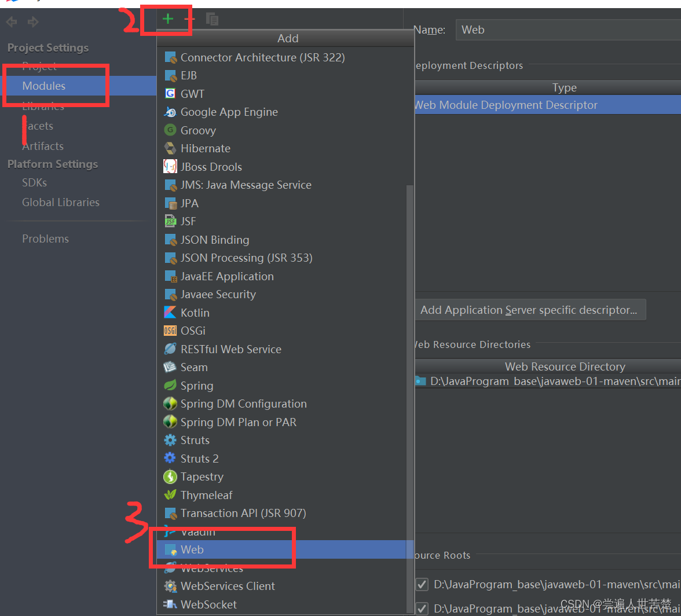The height and width of the screenshot is (616, 681).
Task: Click the Struts gear icon
Action: [x=170, y=440]
